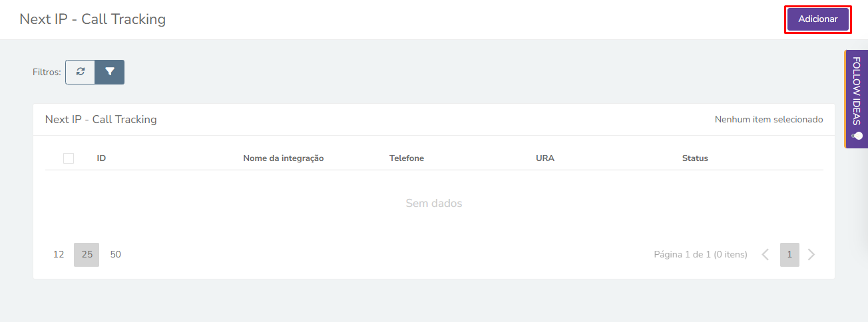
Task: Open the funnel filter icon
Action: click(x=110, y=72)
